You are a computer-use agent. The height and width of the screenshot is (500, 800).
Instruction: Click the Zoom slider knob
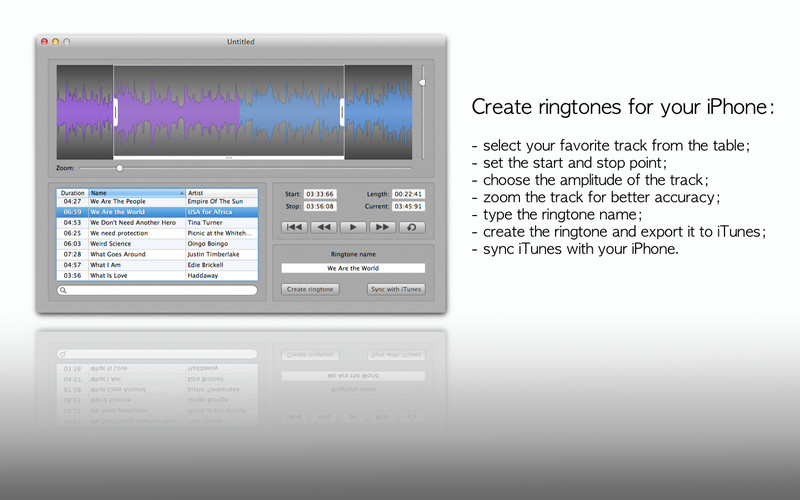119,168
